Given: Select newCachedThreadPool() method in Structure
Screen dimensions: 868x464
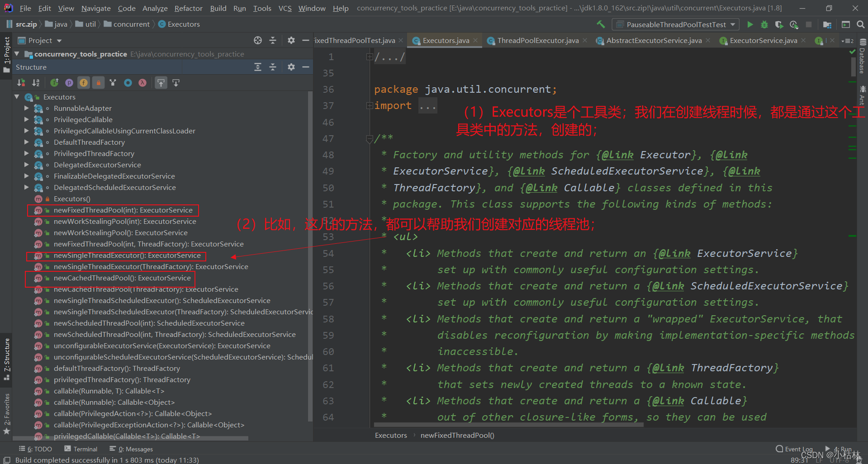Looking at the screenshot, I should tap(122, 278).
